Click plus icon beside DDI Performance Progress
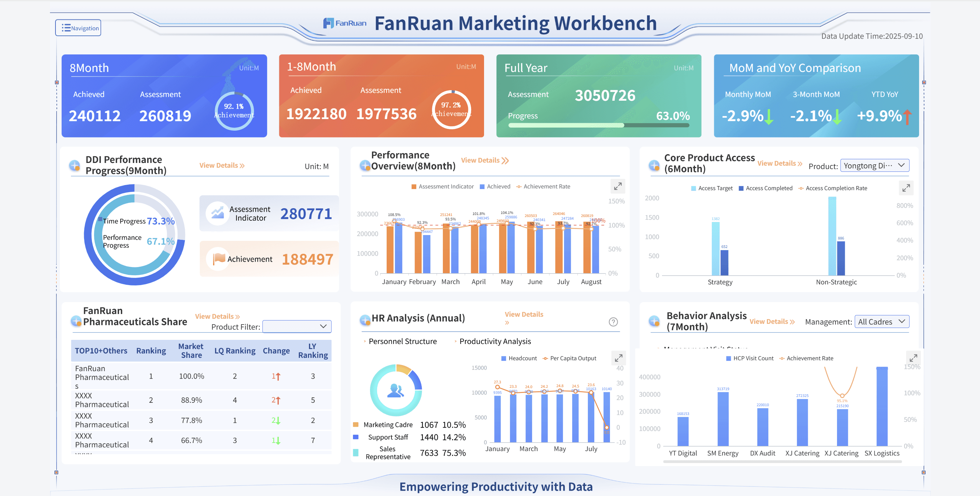Viewport: 980px width, 496px height. [75, 165]
